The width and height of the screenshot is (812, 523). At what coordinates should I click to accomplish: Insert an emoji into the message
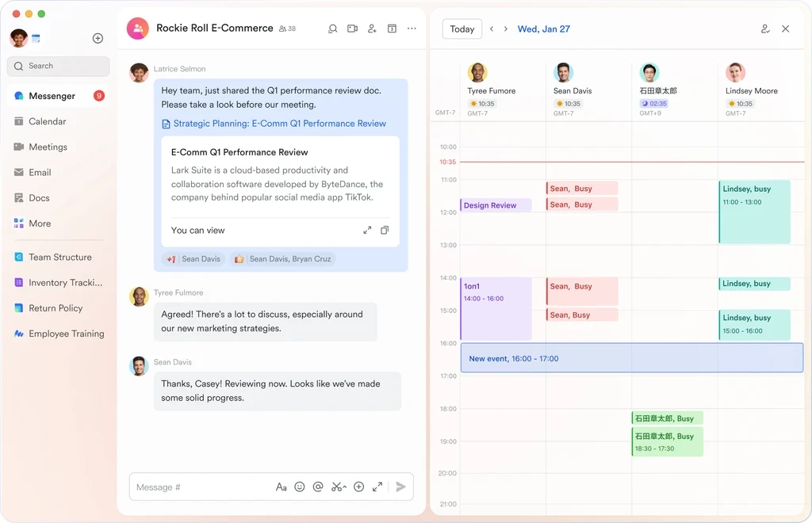click(300, 487)
